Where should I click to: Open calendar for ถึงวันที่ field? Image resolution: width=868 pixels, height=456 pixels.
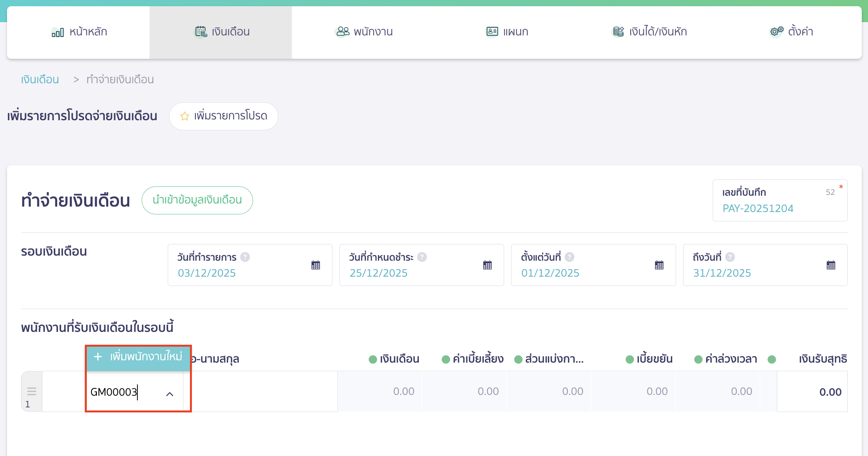831,265
